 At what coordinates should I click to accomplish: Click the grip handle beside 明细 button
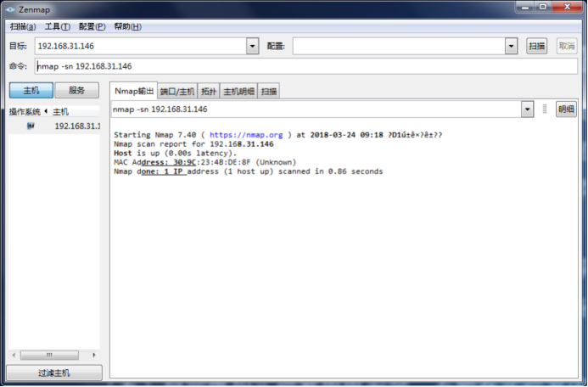click(545, 109)
